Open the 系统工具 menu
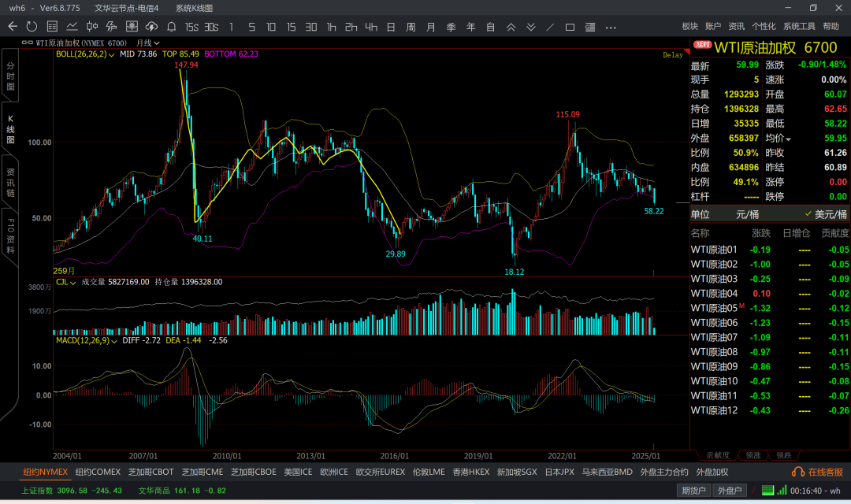This screenshot has width=851, height=504. tap(800, 26)
